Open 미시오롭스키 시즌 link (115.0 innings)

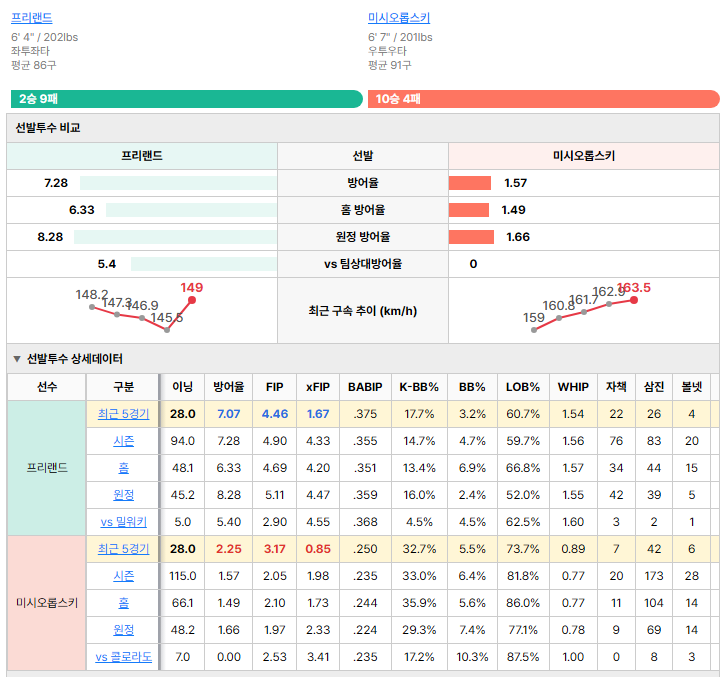[123, 576]
